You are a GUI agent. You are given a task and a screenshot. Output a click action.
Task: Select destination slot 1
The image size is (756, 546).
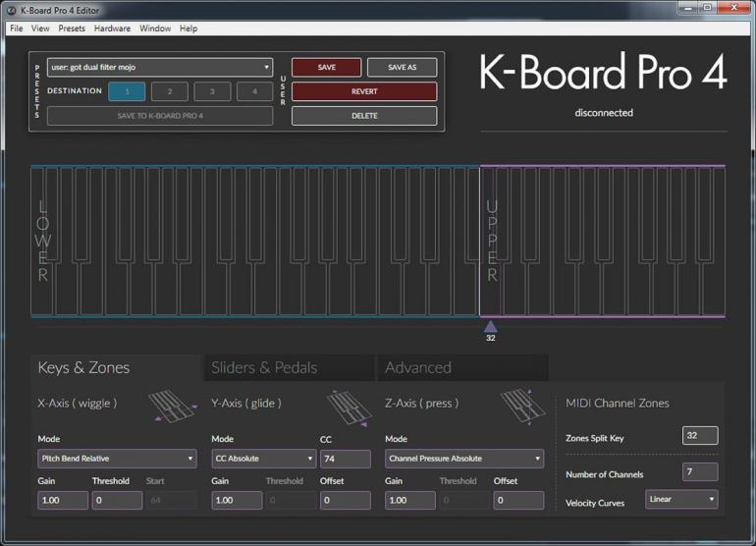[x=127, y=91]
